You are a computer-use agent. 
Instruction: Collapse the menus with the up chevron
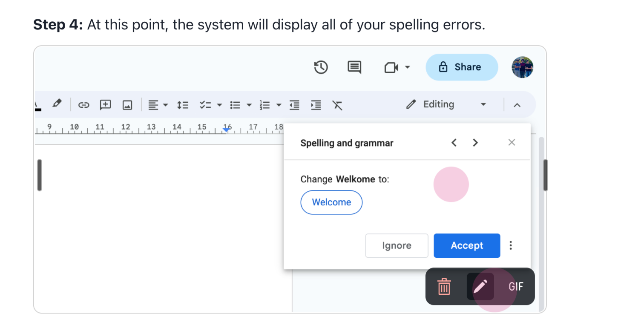click(x=517, y=105)
